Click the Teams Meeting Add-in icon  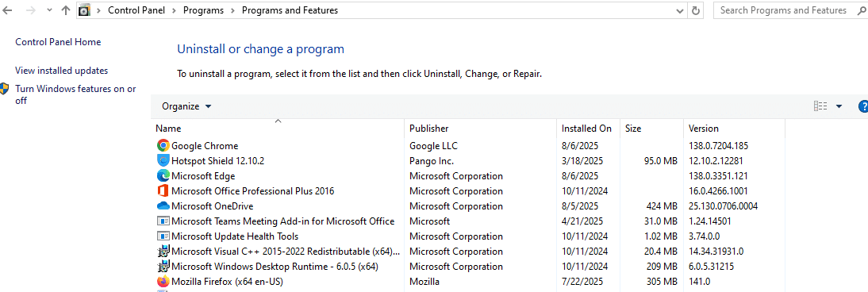(x=163, y=221)
